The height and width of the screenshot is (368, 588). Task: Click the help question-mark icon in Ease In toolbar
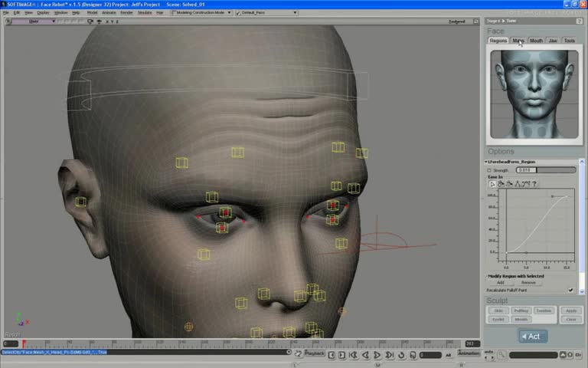point(534,184)
